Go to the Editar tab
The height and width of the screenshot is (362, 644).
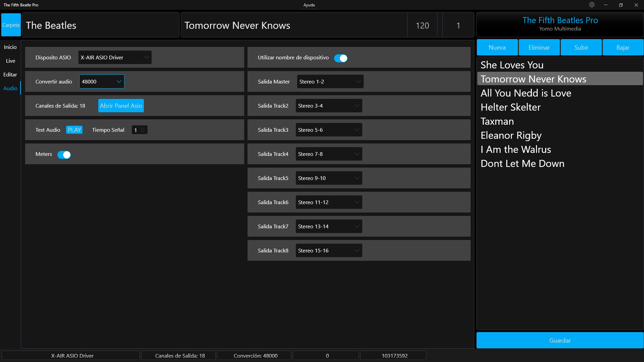tap(10, 74)
